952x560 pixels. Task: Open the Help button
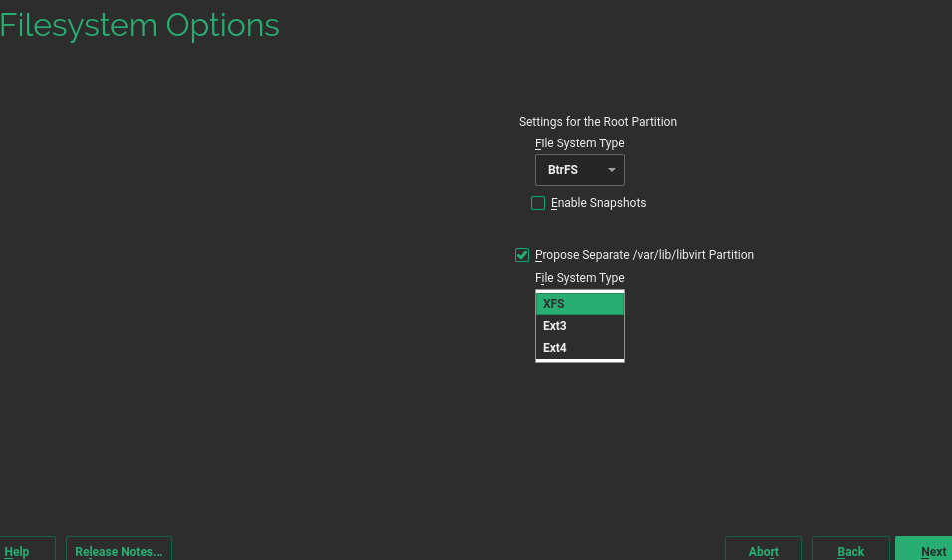(x=18, y=550)
